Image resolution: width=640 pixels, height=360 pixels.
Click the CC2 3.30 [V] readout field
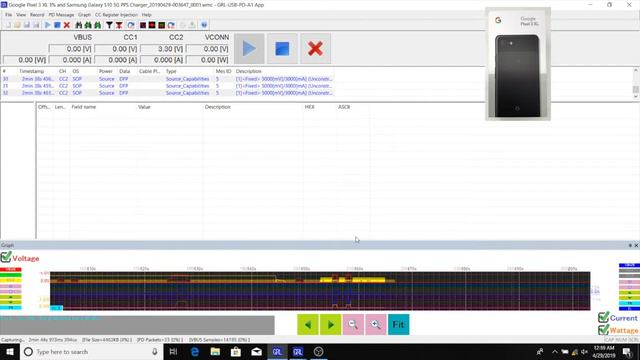coord(162,49)
